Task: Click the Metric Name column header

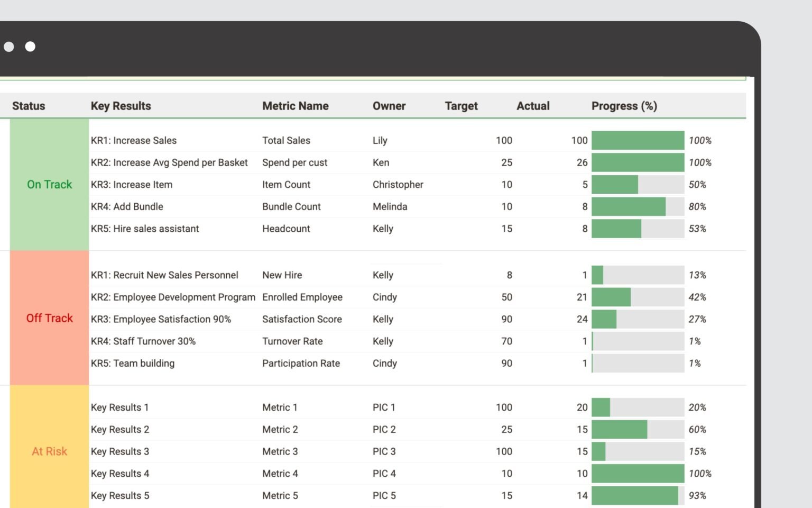Action: (296, 106)
